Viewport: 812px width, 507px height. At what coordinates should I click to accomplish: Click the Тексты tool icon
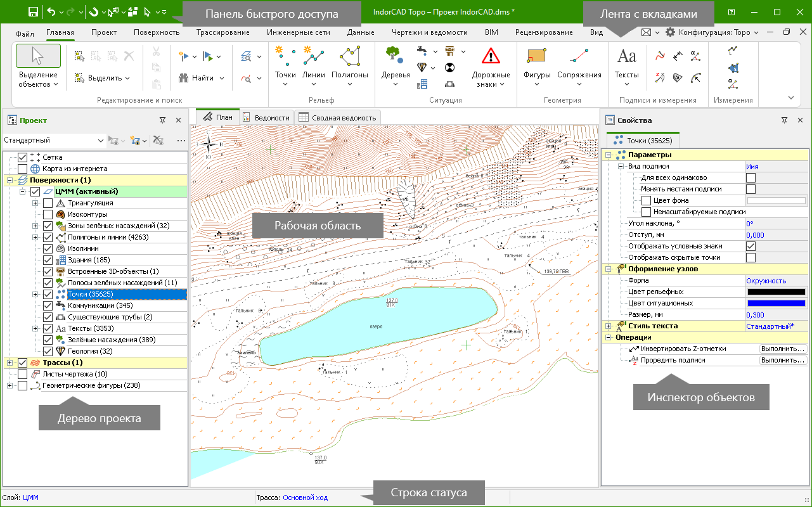pyautogui.click(x=626, y=58)
